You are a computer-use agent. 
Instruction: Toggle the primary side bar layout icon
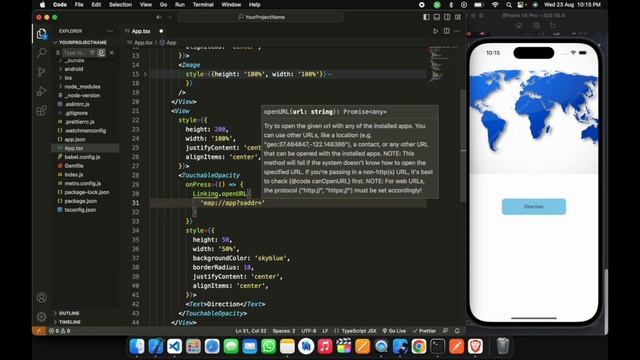[x=426, y=17]
